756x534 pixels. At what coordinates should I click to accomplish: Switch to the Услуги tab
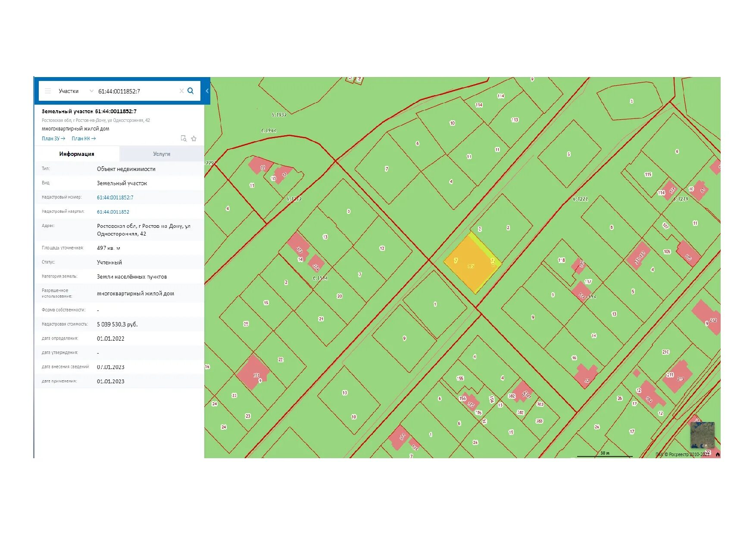(162, 154)
